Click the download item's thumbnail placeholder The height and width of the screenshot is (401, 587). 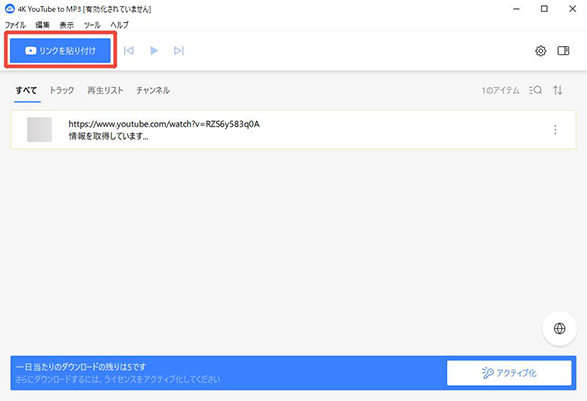[x=39, y=130]
